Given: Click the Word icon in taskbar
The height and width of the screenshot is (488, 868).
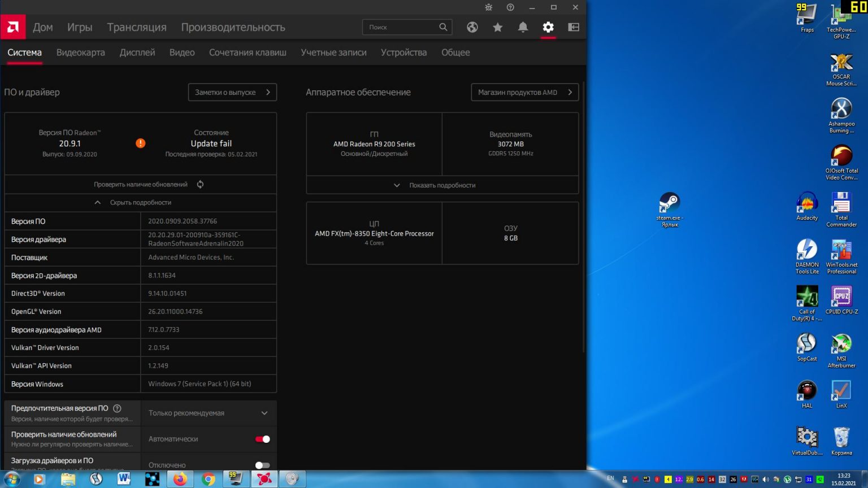Looking at the screenshot, I should tap(124, 479).
